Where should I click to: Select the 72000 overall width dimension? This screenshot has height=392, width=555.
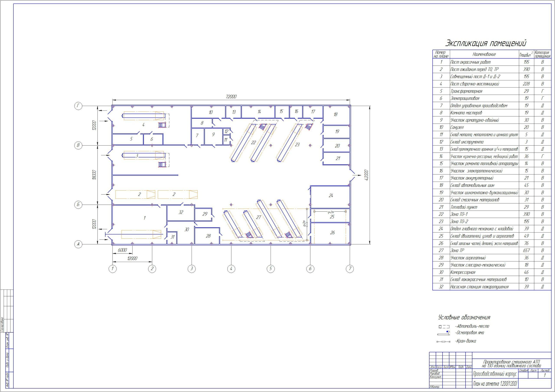click(231, 97)
